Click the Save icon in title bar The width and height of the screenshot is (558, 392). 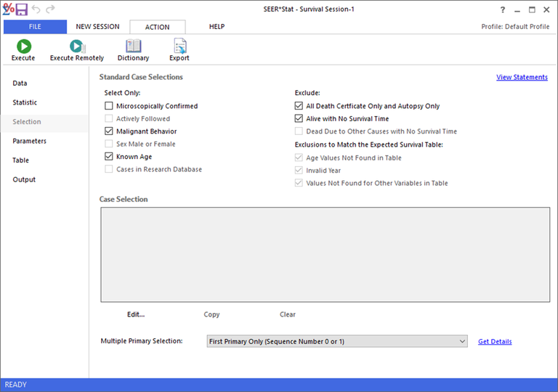[x=22, y=9]
